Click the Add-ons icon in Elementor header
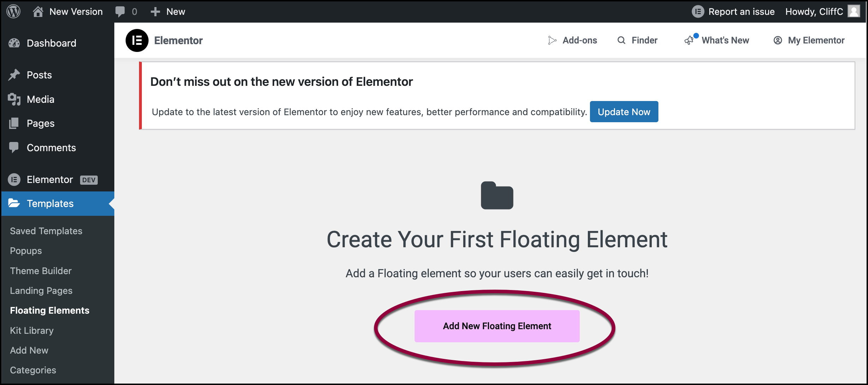 552,40
